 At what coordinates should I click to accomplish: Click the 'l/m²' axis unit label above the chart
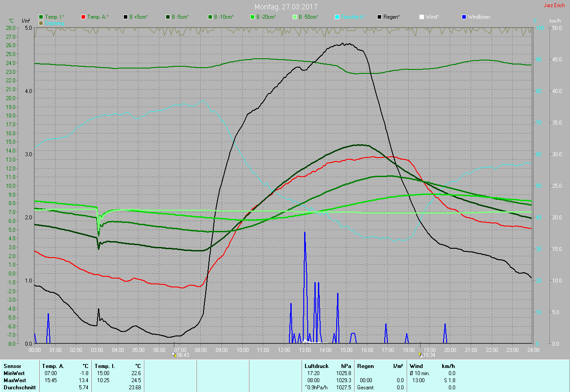pyautogui.click(x=26, y=21)
